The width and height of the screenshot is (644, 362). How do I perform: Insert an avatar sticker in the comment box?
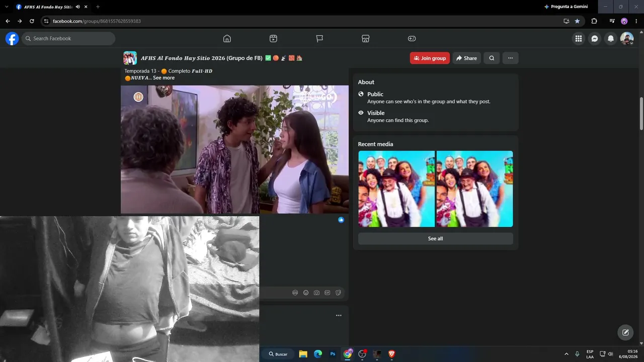(x=295, y=293)
